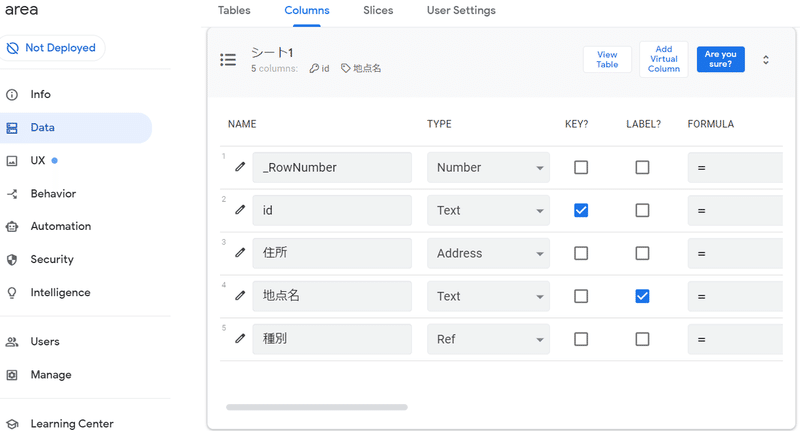
Task: Open the type dropdown showing Address
Action: [488, 253]
